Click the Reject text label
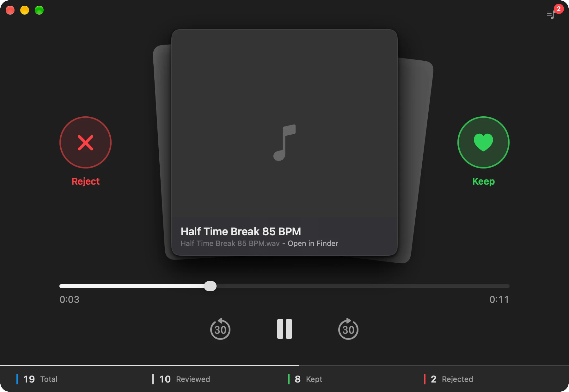 [85, 181]
